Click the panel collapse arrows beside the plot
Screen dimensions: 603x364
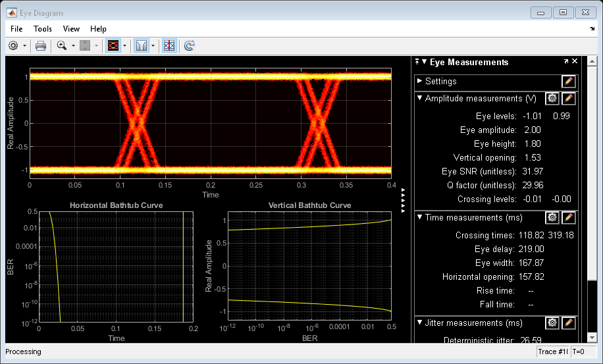click(403, 200)
